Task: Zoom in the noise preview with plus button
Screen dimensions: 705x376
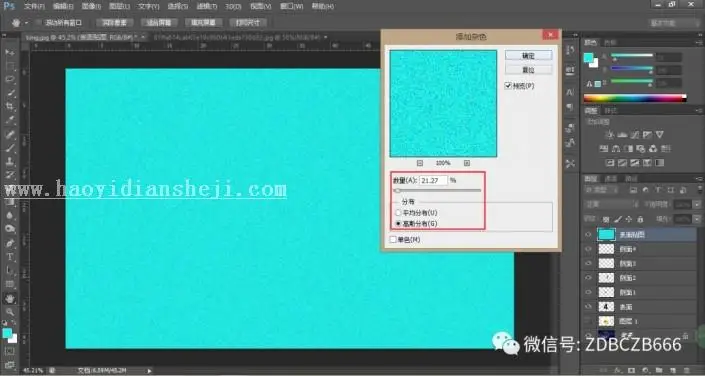Action: click(x=467, y=163)
